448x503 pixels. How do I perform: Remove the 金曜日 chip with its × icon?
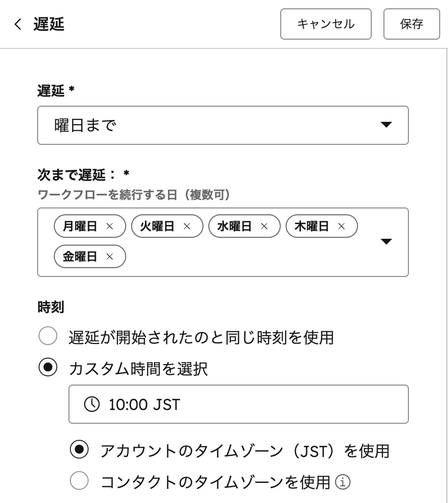pos(110,256)
